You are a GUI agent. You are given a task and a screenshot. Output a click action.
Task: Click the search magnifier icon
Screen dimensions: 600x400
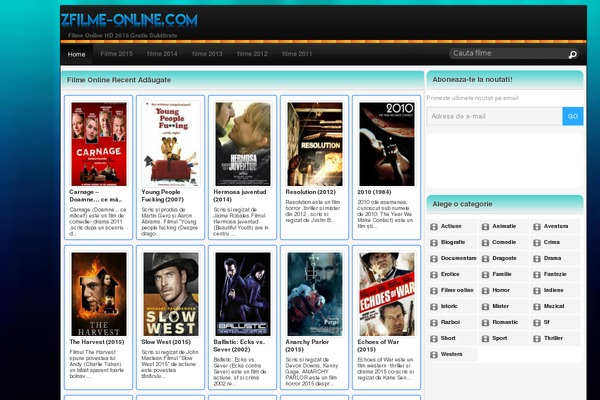coord(572,54)
